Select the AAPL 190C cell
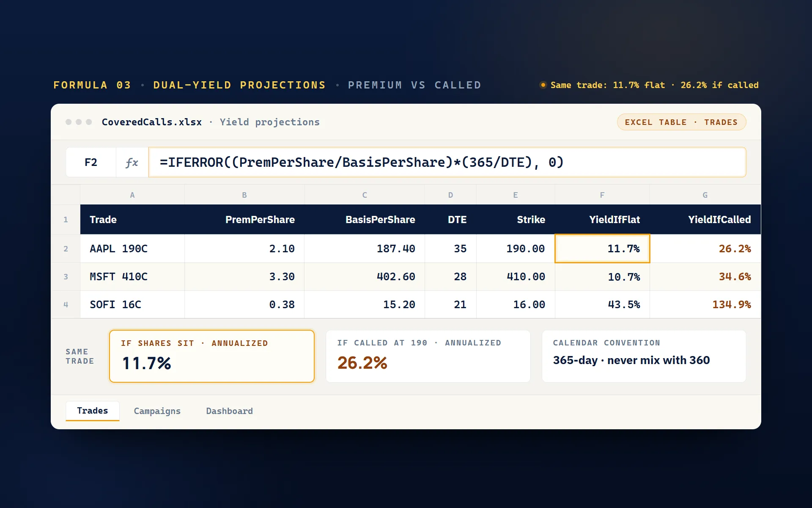Screen dimensions: 812x508 132,248
